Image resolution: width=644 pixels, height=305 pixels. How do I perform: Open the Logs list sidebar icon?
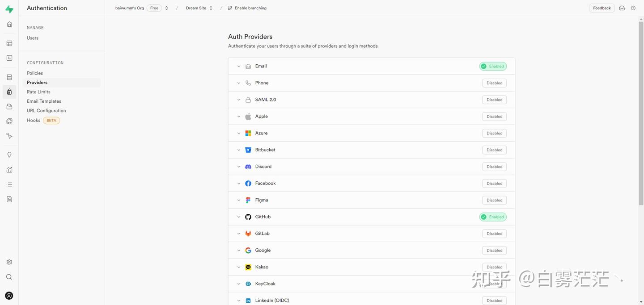(9, 184)
